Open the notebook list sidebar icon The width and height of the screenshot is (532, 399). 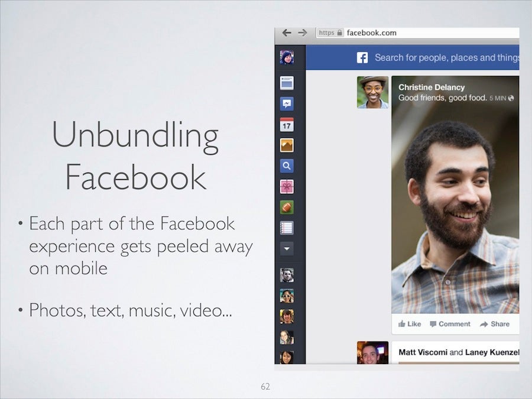coord(287,228)
